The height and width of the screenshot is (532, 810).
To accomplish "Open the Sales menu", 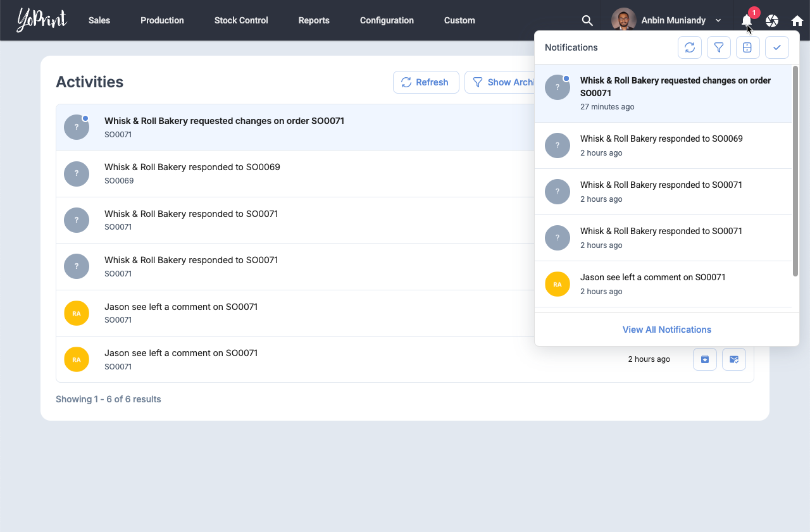I will 99,20.
